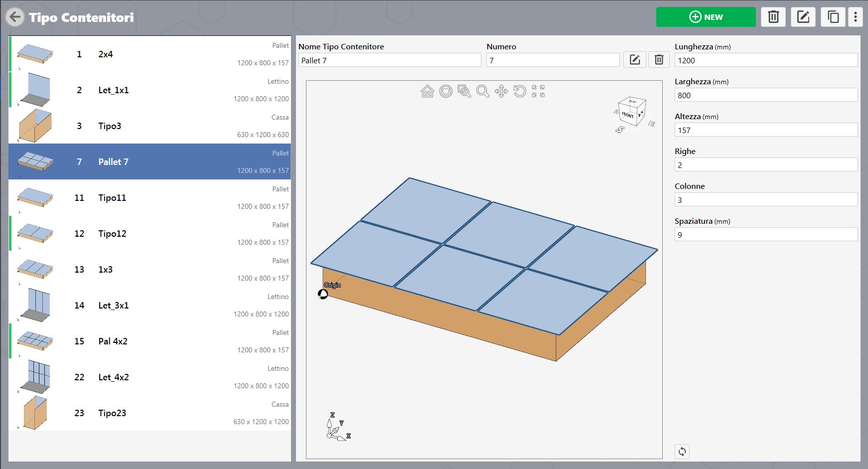Click the home view icon in 3D viewer

point(428,91)
